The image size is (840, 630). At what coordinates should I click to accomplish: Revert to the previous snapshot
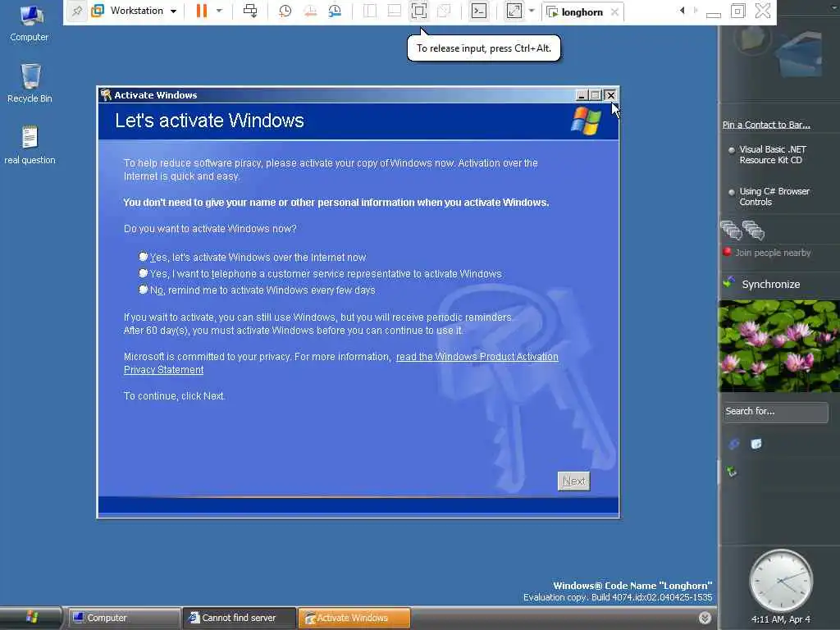point(310,11)
